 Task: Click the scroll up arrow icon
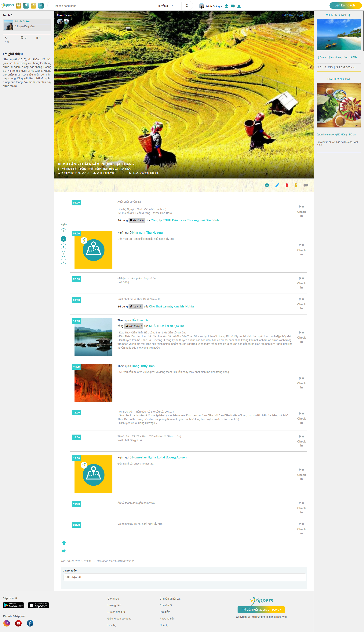64,543
